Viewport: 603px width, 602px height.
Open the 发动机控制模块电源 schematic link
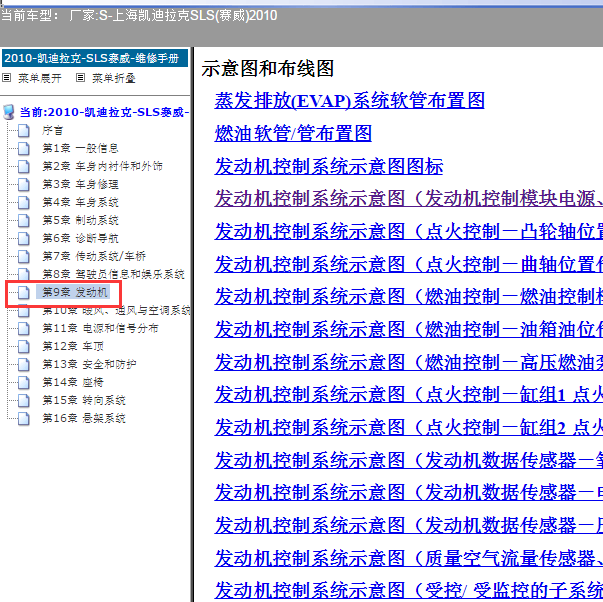(408, 199)
